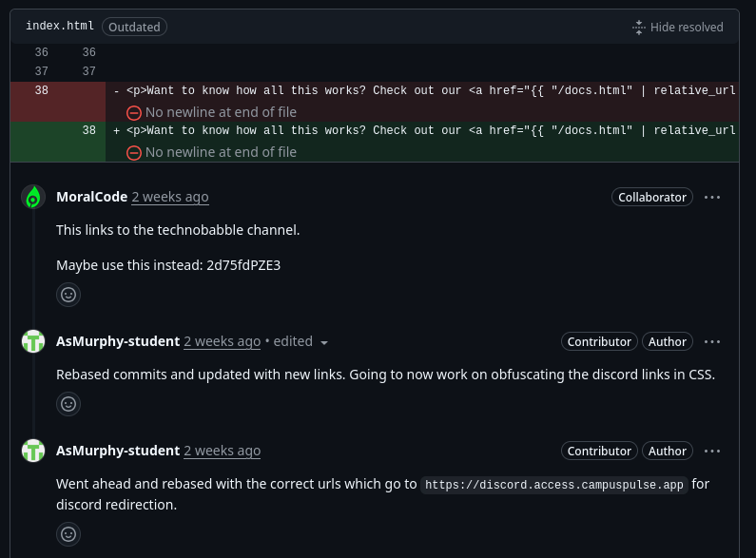This screenshot has height=558, width=756.
Task: Click the index.html file name
Action: pos(60,26)
